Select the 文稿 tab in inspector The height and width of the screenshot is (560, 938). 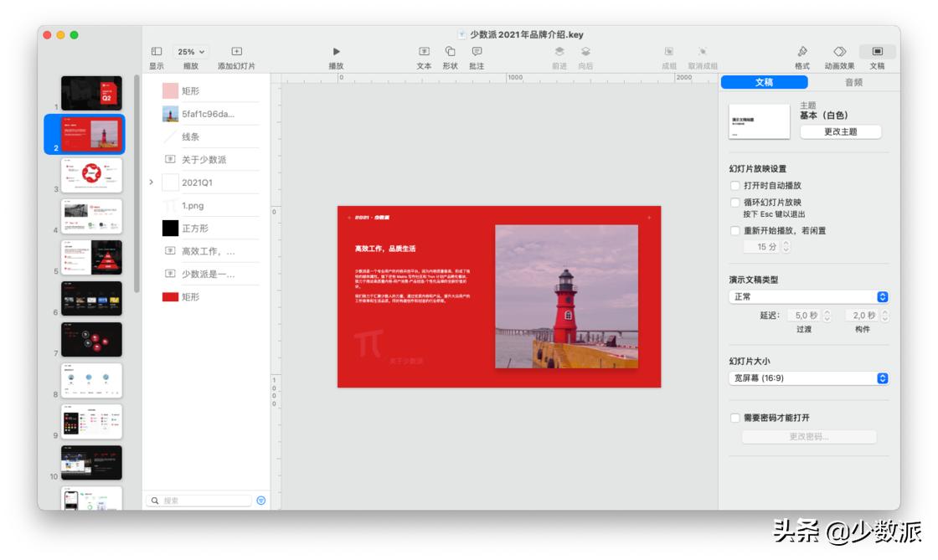(x=764, y=82)
